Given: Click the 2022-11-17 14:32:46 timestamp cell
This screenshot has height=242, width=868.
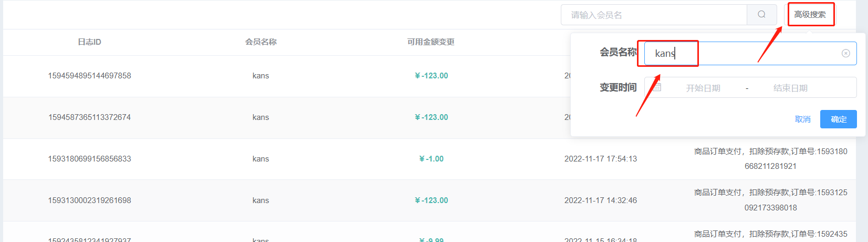Looking at the screenshot, I should point(601,200).
